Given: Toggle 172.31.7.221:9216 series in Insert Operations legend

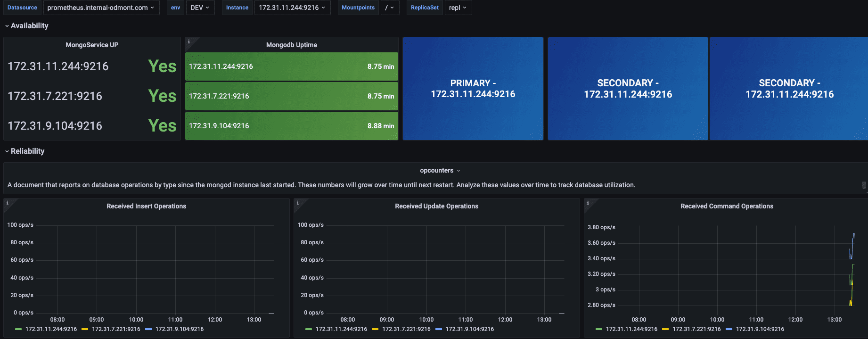Looking at the screenshot, I should click(x=116, y=329).
